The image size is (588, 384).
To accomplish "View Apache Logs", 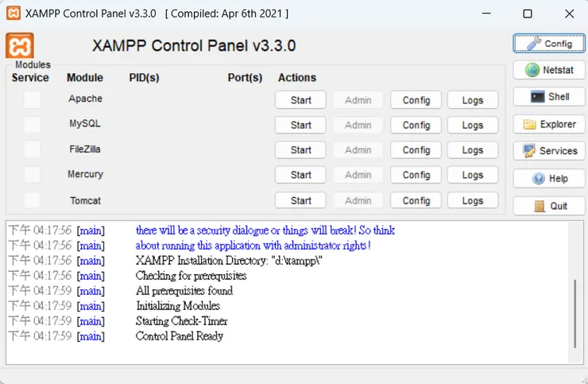I will coord(473,100).
